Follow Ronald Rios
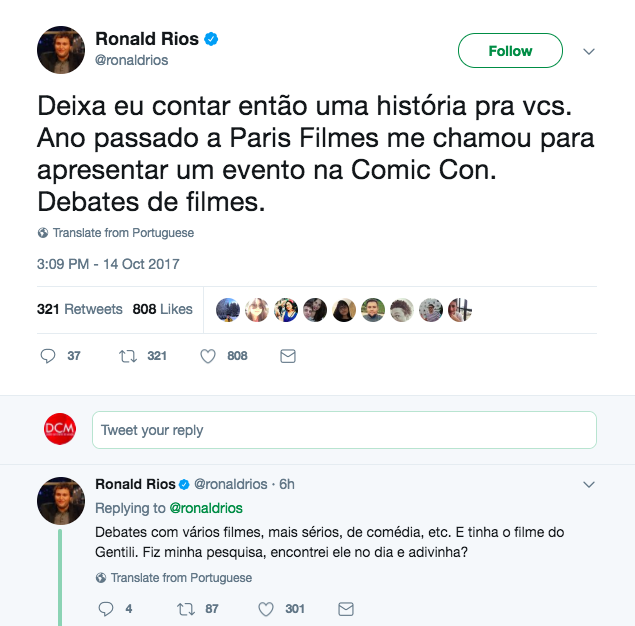The image size is (635, 626). tap(510, 51)
